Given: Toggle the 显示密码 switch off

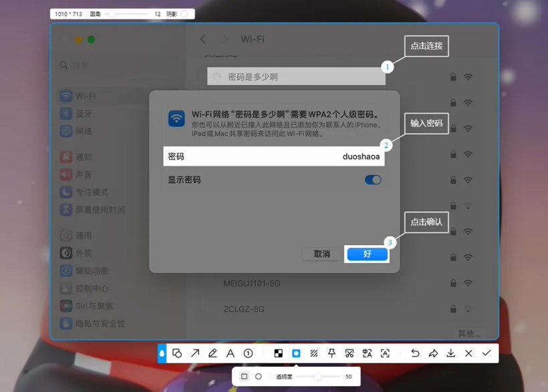Looking at the screenshot, I should (x=372, y=179).
